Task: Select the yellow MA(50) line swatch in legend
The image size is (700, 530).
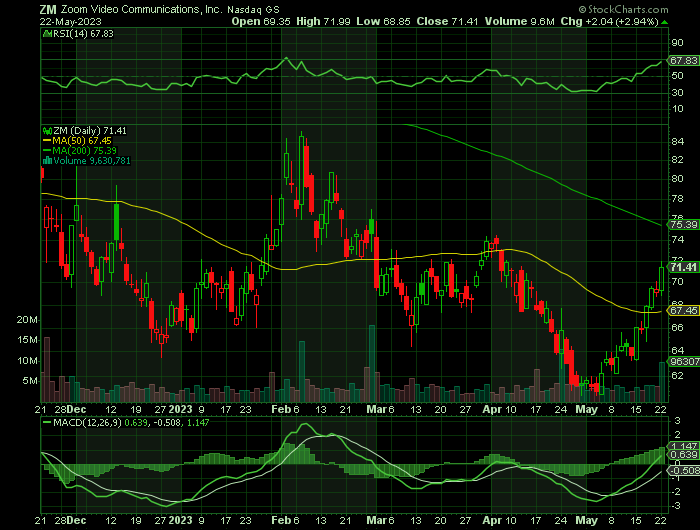Action: [x=47, y=141]
